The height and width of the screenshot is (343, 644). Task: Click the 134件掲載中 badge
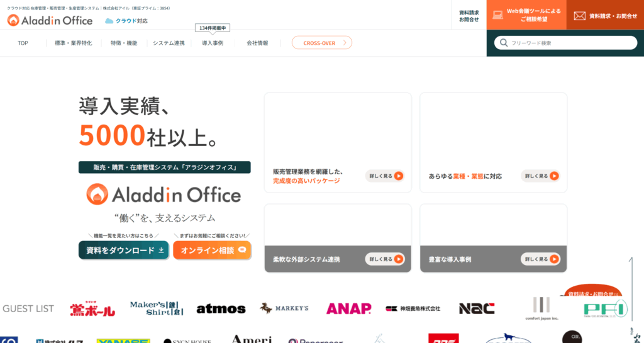click(x=213, y=28)
